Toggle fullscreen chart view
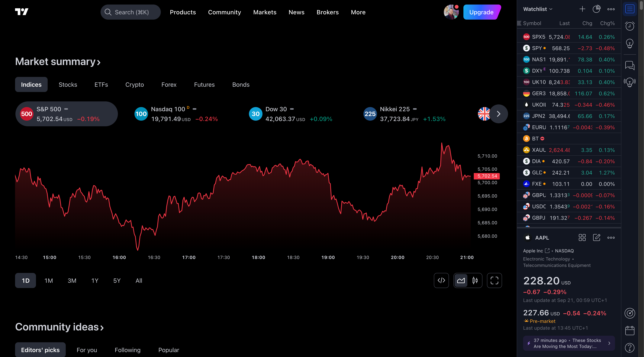This screenshot has width=644, height=357. point(494,280)
